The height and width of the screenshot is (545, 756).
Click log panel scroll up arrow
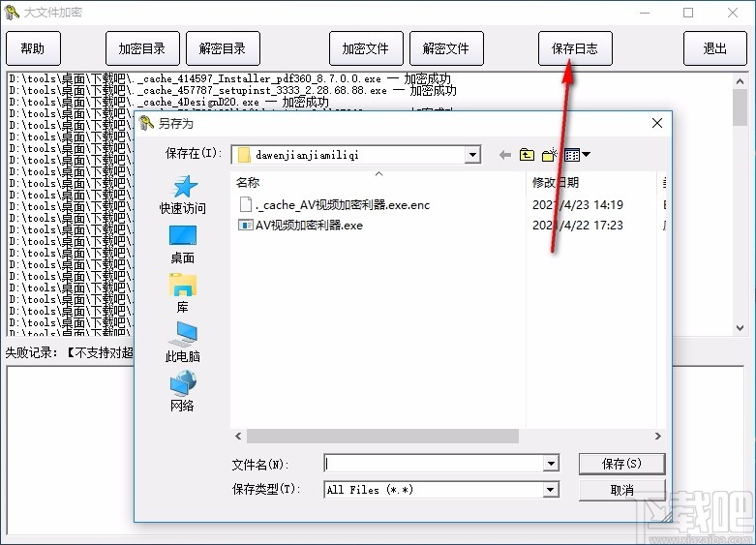click(x=741, y=81)
